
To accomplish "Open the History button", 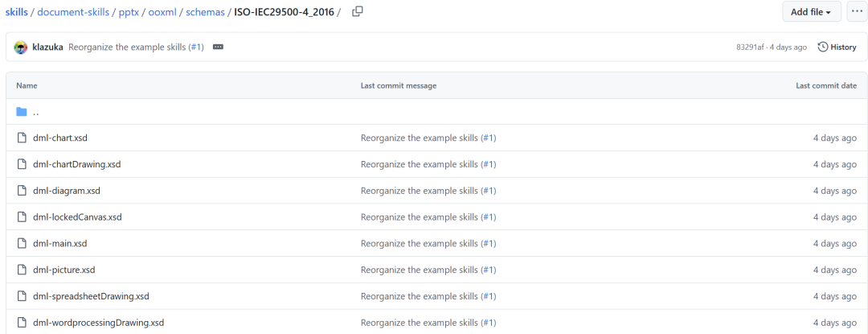I will click(837, 47).
